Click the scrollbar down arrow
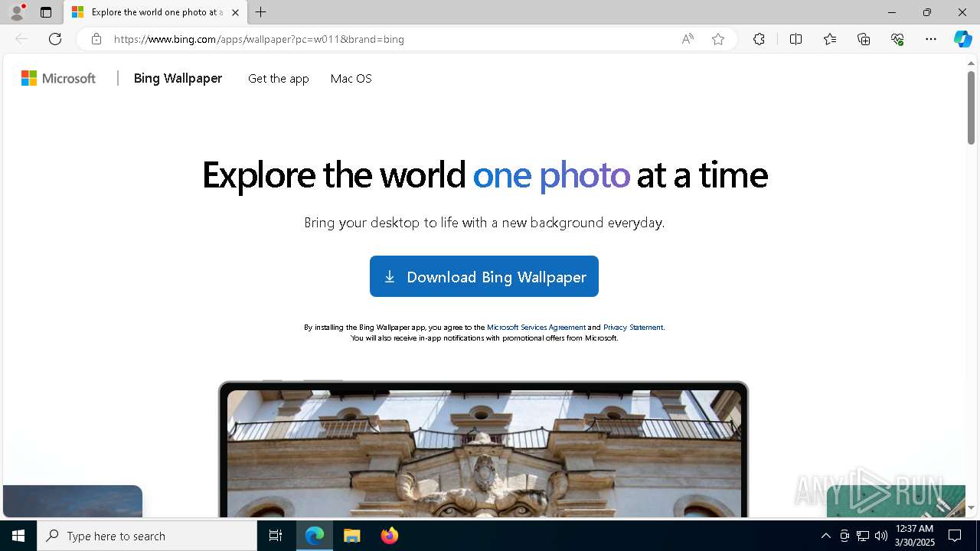This screenshot has width=980, height=551. (x=971, y=507)
